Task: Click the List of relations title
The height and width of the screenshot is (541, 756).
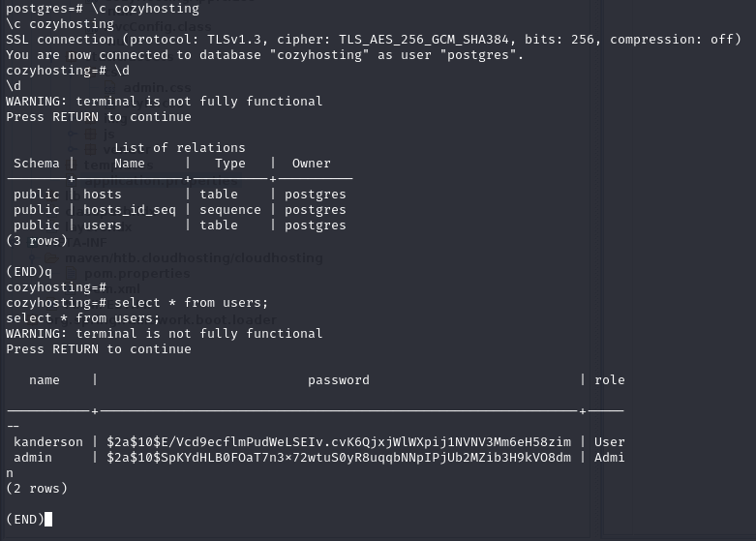Action: tap(180, 147)
